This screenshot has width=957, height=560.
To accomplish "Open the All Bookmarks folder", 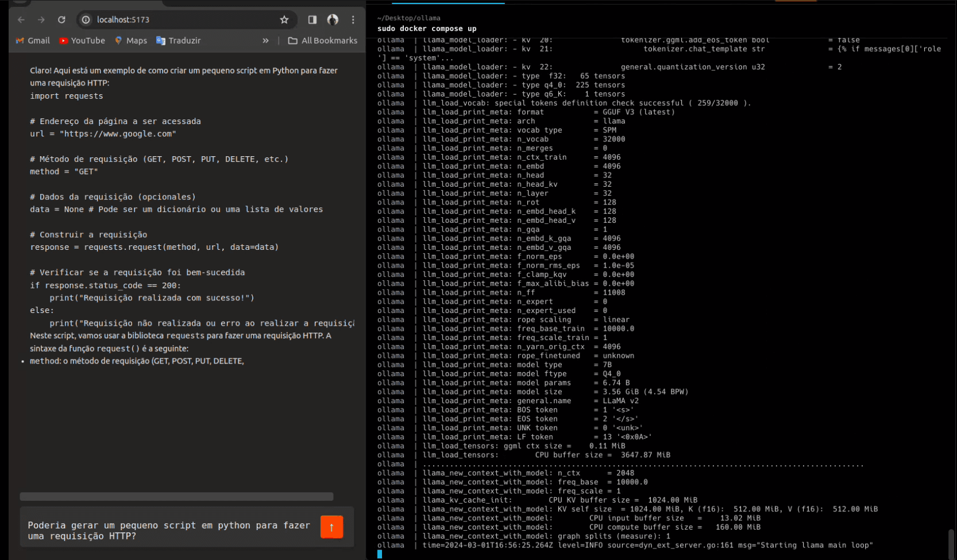I will pos(323,41).
